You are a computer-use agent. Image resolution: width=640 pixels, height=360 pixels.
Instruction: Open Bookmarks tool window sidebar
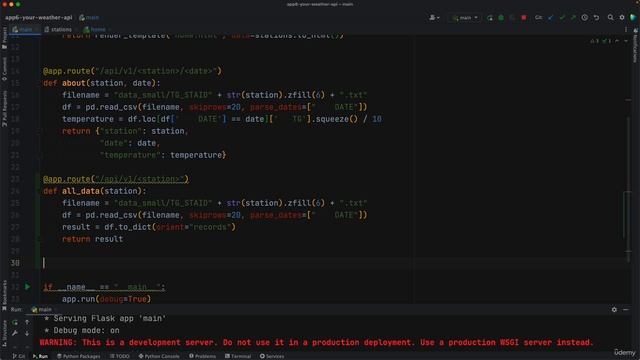click(x=4, y=295)
